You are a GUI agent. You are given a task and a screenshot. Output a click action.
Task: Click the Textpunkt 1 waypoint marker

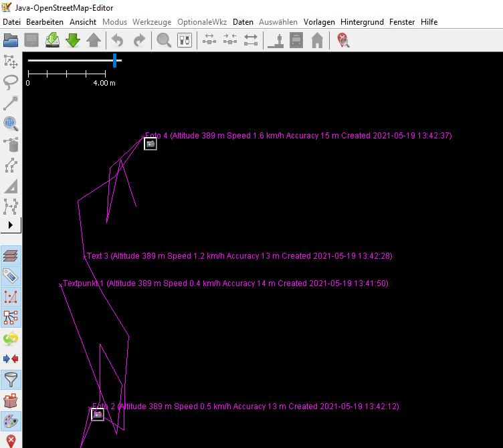[61, 285]
